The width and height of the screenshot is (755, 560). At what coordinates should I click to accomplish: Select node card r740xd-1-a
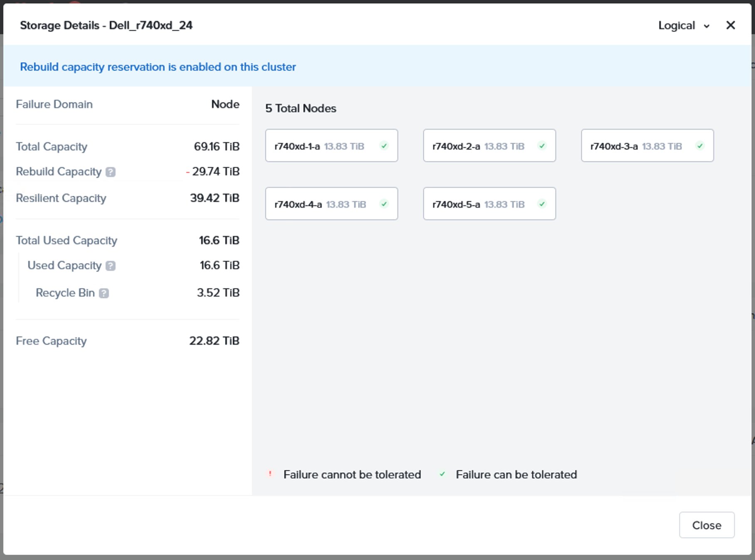[331, 145]
